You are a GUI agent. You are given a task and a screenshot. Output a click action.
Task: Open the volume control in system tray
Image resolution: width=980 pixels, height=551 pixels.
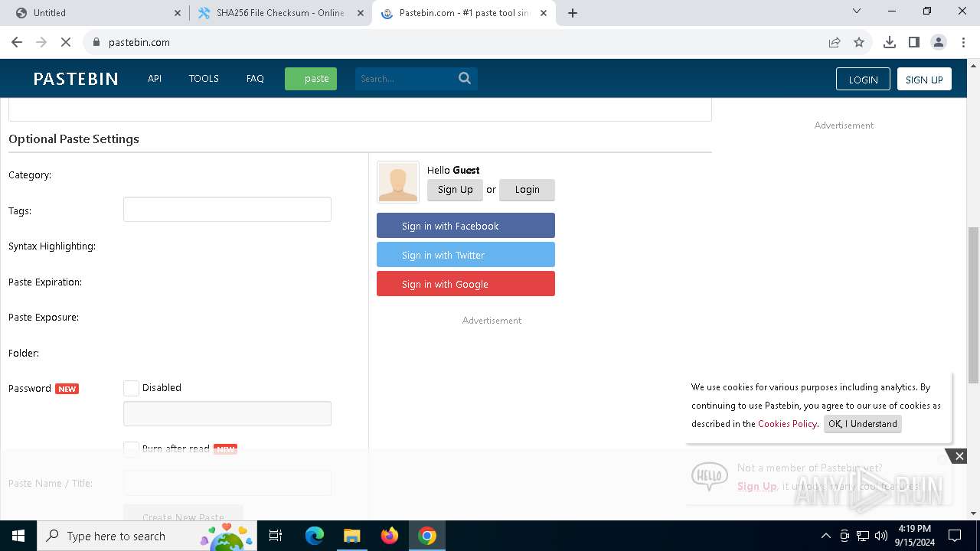(881, 536)
